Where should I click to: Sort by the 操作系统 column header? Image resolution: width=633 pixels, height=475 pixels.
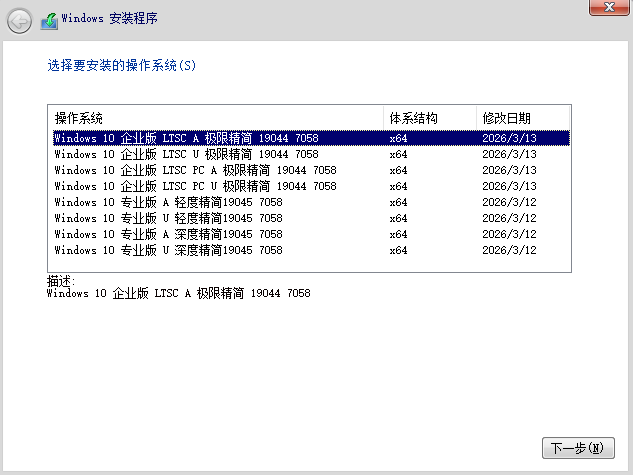coord(215,118)
